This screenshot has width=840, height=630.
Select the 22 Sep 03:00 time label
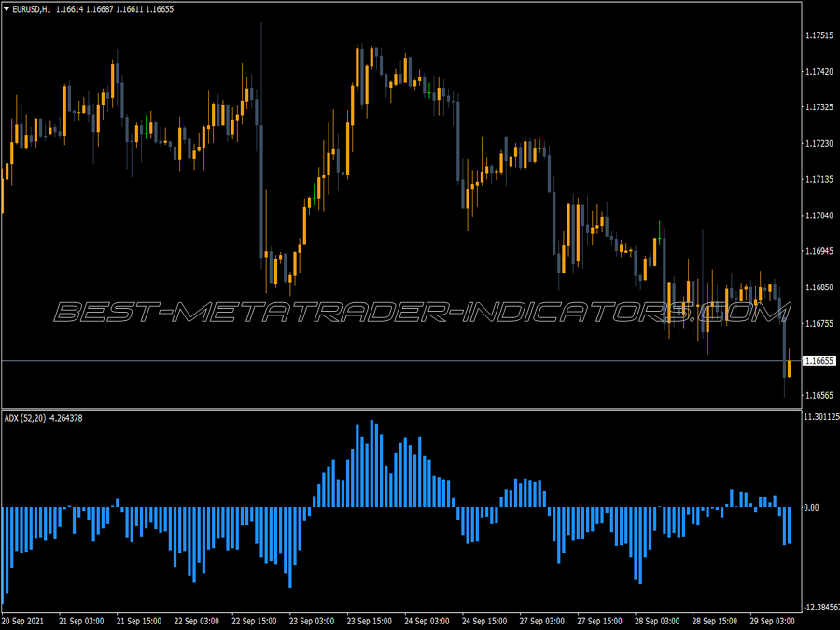point(197,621)
